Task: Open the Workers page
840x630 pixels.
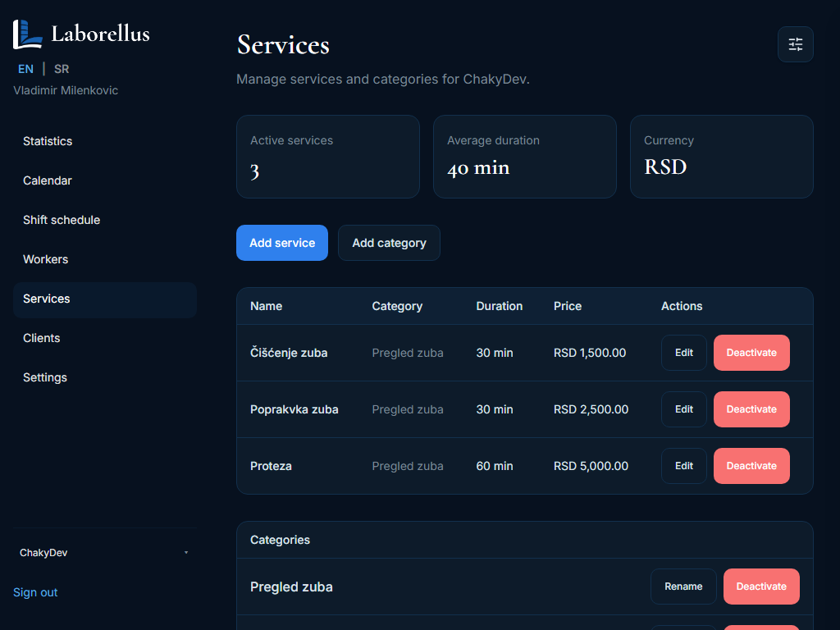Action: coord(105,259)
